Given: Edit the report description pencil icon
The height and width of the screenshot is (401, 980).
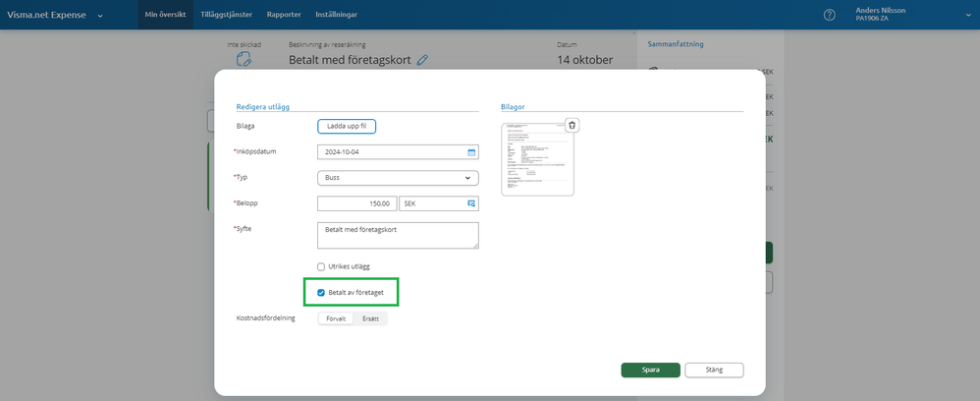Looking at the screenshot, I should tap(422, 60).
